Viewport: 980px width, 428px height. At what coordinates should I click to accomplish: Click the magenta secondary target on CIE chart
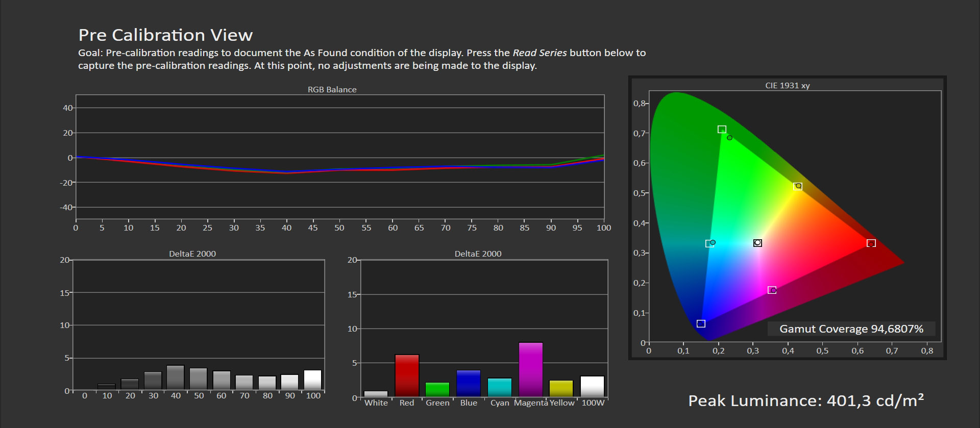pyautogui.click(x=772, y=290)
